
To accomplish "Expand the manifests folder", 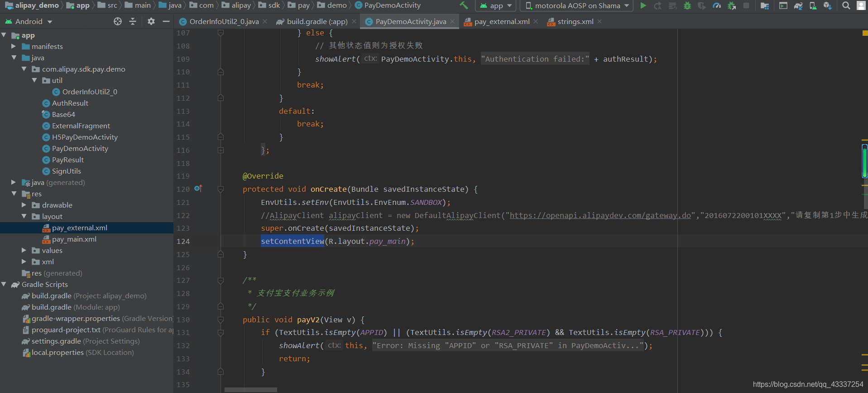I will 14,46.
